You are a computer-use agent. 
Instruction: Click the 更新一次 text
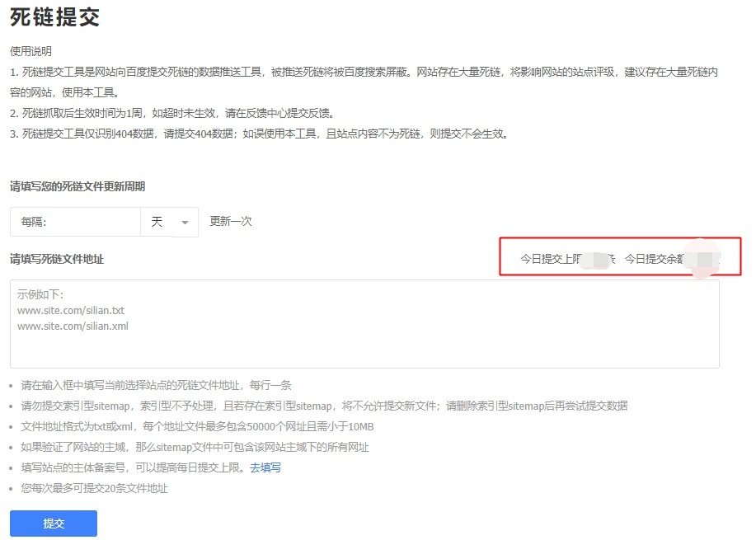tap(231, 222)
